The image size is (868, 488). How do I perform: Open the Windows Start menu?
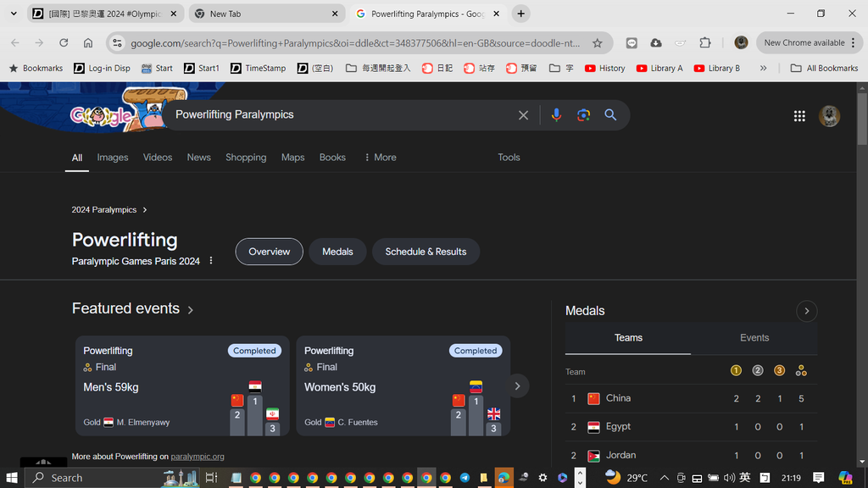point(12,478)
